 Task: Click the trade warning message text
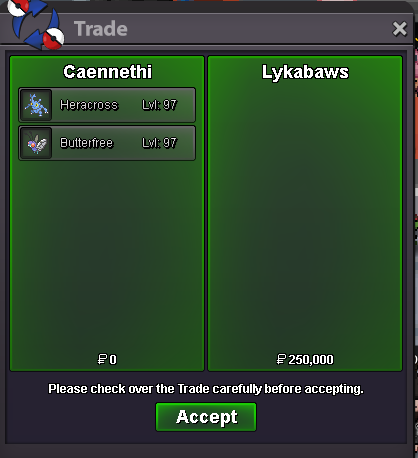206,389
